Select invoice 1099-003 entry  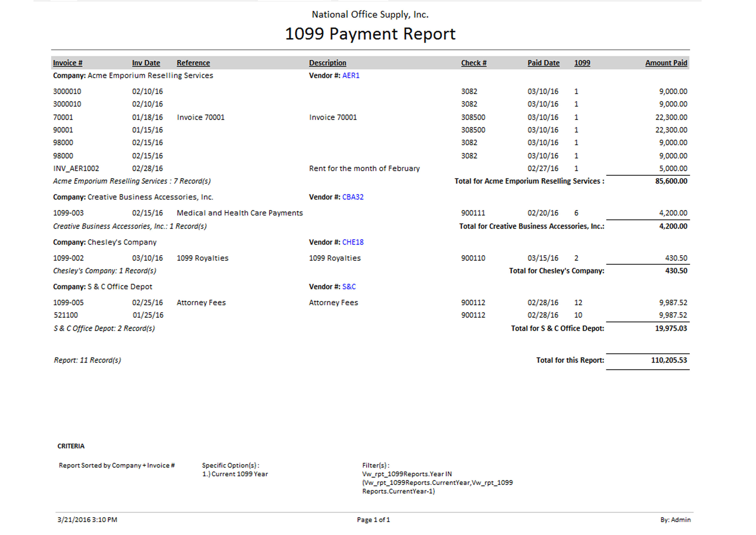coord(68,213)
